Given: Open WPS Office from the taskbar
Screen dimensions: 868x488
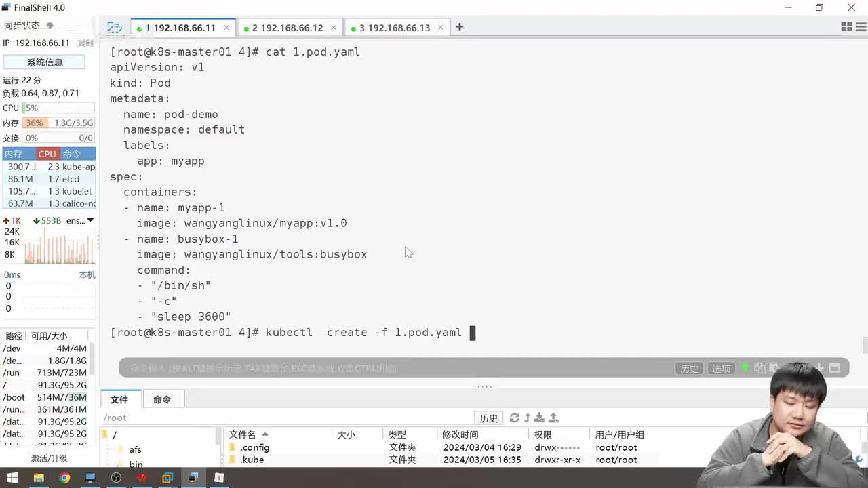Looking at the screenshot, I should coord(142,478).
